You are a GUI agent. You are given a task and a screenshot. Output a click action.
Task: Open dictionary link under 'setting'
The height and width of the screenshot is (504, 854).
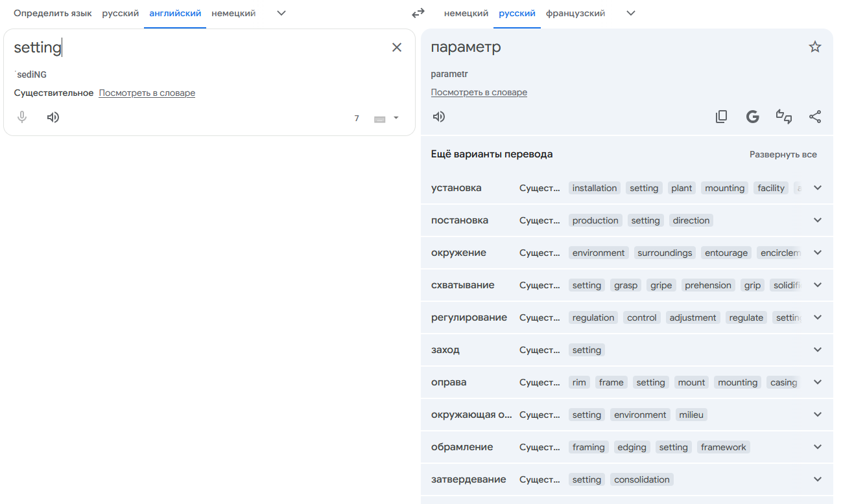pos(147,93)
